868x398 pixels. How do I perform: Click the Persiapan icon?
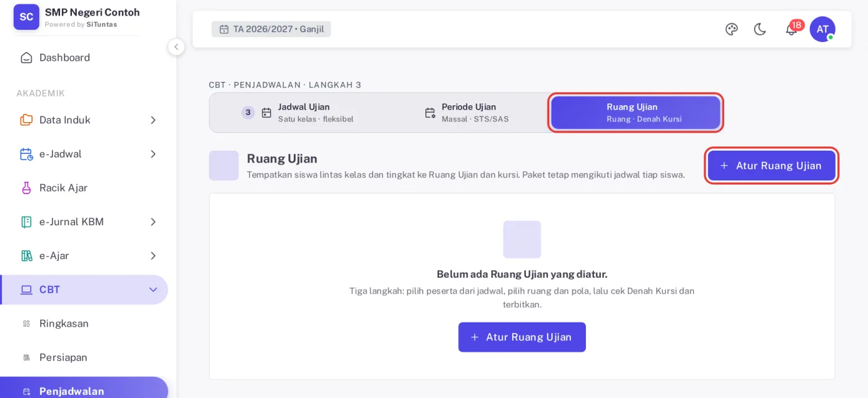(26, 358)
